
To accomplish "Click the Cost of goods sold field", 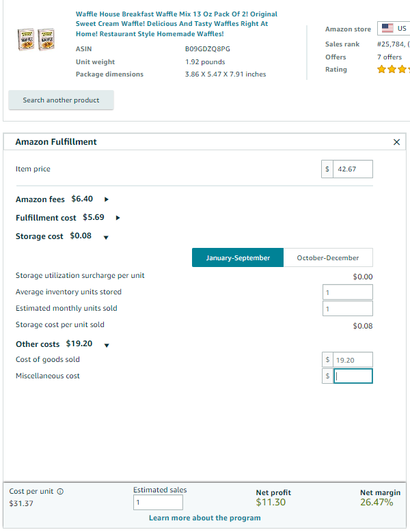I will [x=353, y=360].
